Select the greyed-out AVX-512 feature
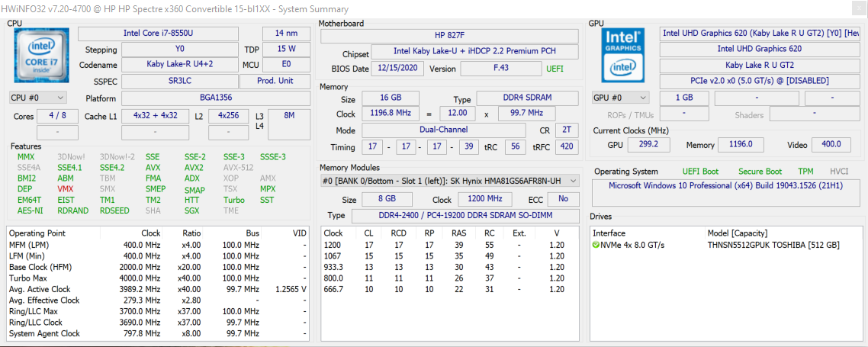 tap(238, 168)
